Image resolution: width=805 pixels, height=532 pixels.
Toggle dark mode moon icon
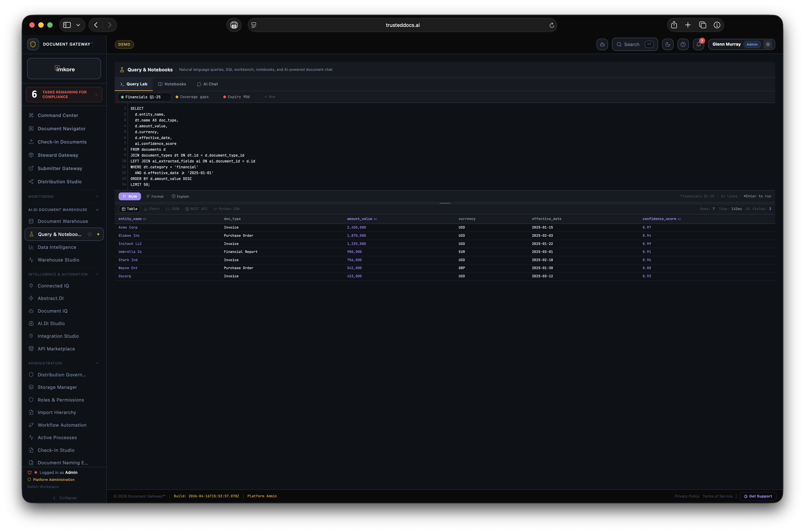(x=667, y=44)
